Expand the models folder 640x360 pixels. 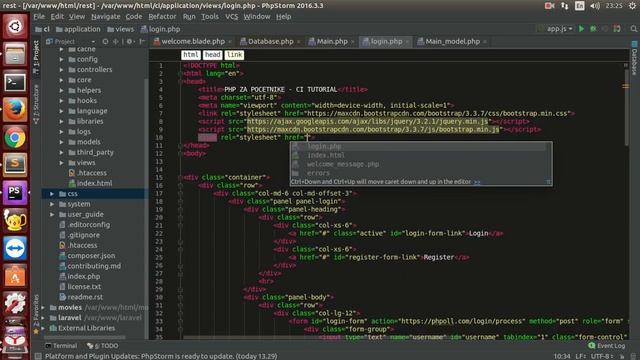click(62, 142)
